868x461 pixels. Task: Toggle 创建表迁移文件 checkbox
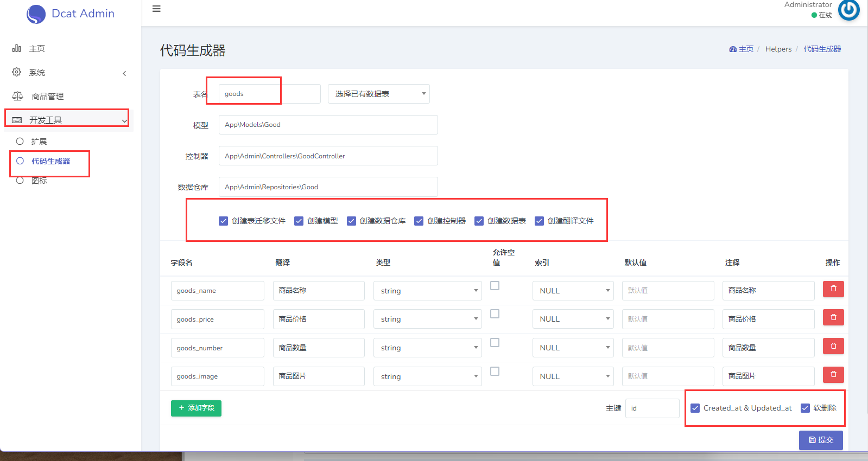[x=223, y=221]
